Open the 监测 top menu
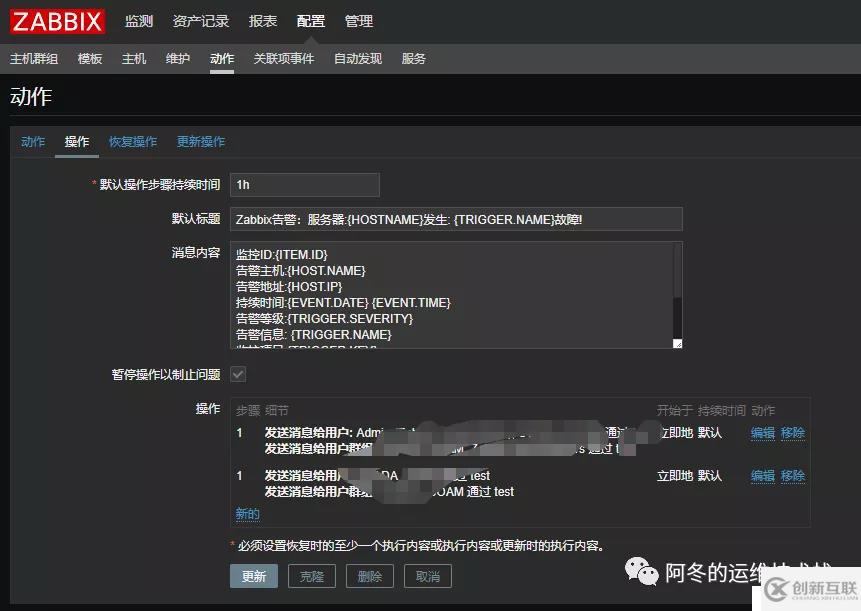Screen dimensions: 861x611 coord(139,21)
